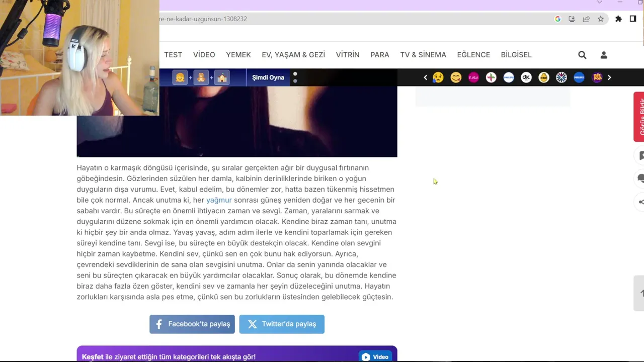Open the white Philips brand icon
The image size is (644, 362).
[x=509, y=77]
